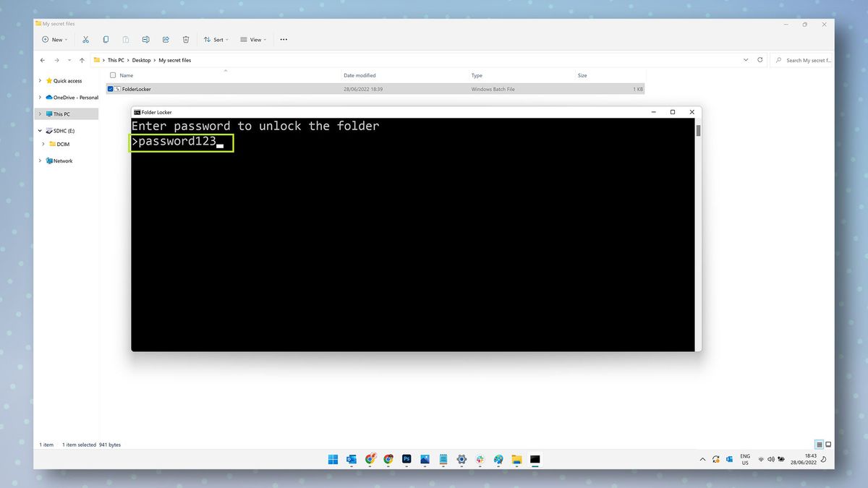Select the Rename icon in the toolbar
Screen dimensions: 868x488
coord(145,39)
